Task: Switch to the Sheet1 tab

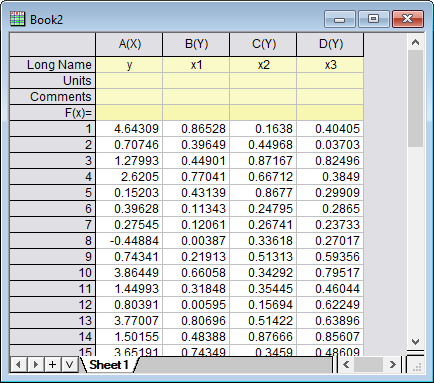Action: [109, 365]
